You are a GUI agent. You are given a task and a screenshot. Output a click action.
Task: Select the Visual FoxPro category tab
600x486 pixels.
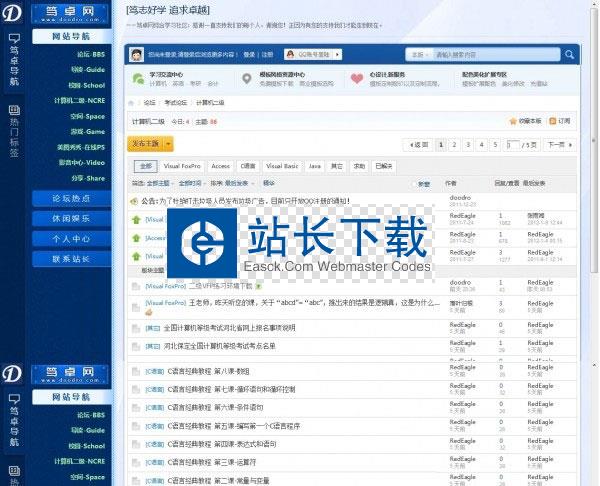pos(184,166)
